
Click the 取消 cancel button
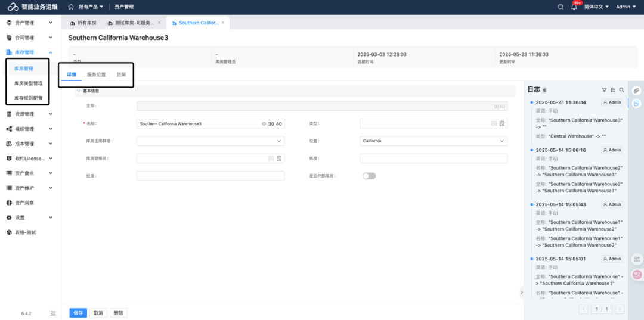pyautogui.click(x=98, y=313)
